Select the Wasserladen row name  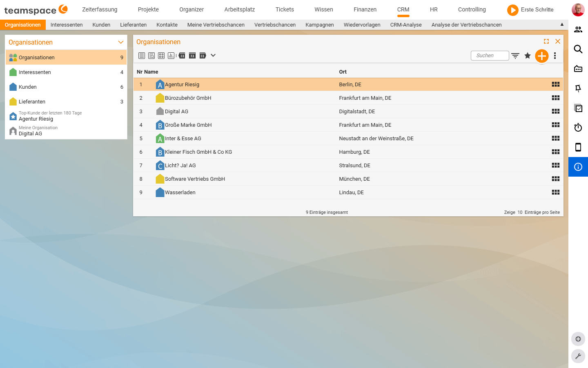[180, 193]
